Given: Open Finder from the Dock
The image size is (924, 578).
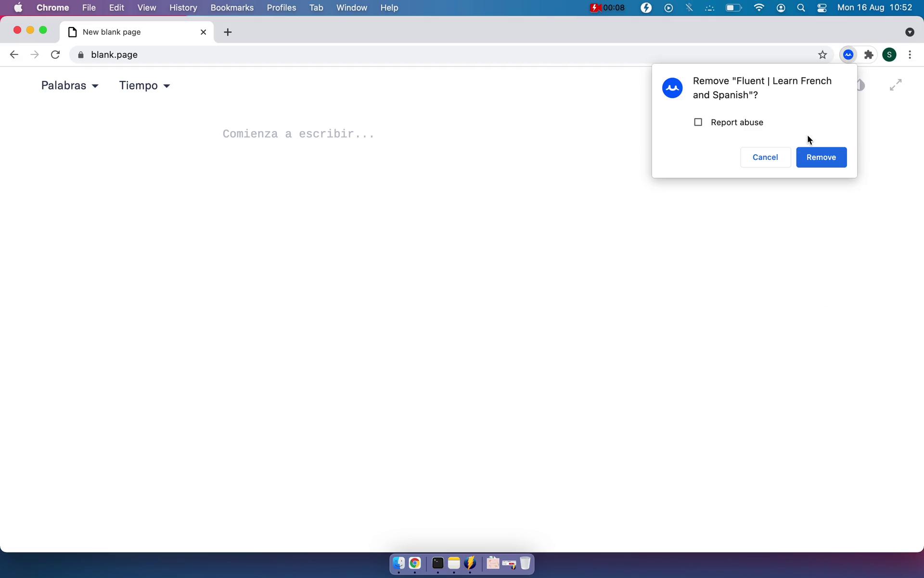Looking at the screenshot, I should pyautogui.click(x=398, y=563).
